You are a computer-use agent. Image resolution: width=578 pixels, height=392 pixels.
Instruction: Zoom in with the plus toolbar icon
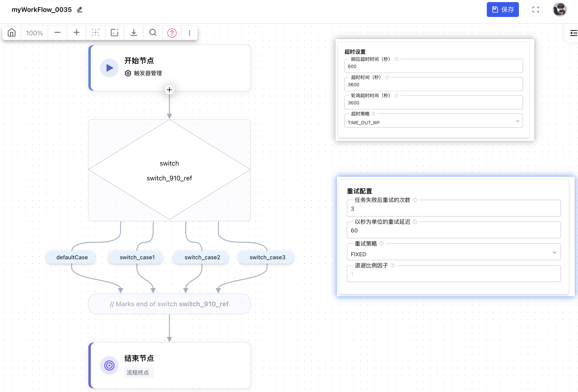[77, 33]
